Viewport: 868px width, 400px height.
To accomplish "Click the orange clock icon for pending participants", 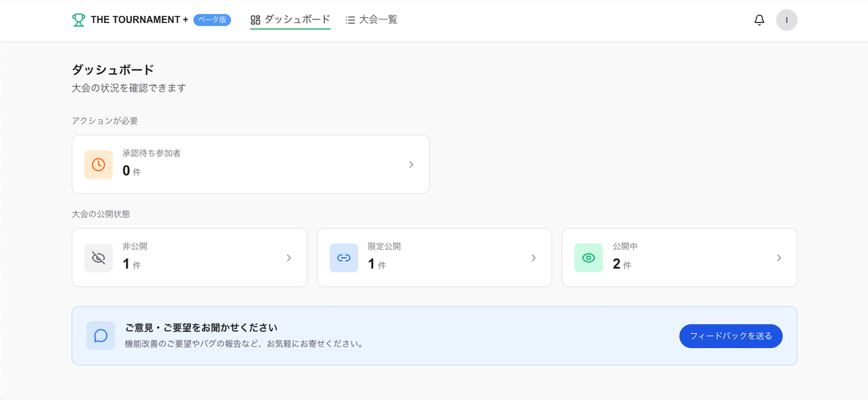I will click(99, 164).
